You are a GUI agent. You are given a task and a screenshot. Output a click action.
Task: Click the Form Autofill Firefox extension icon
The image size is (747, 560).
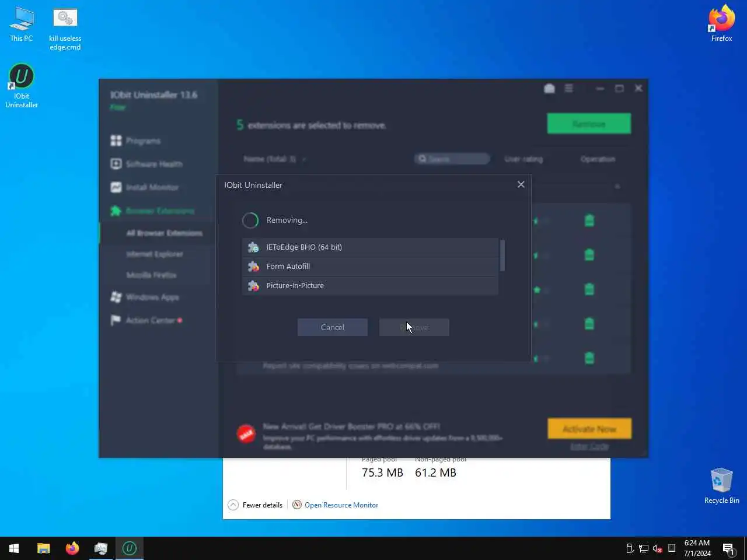[253, 267]
